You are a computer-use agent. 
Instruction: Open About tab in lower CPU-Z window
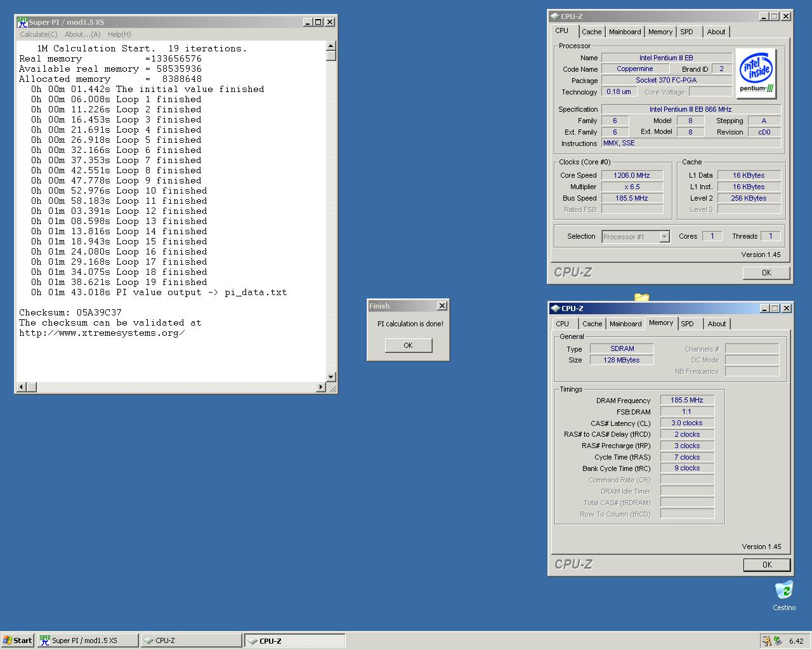tap(717, 324)
